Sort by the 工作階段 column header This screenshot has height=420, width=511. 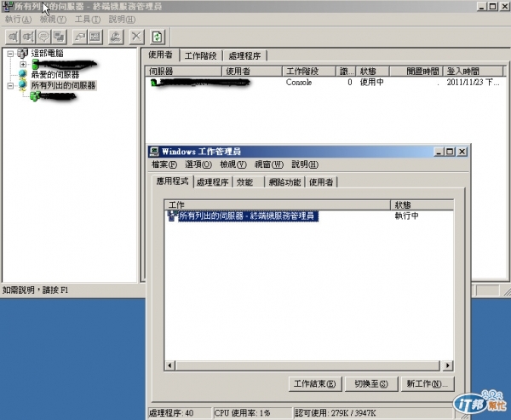coord(309,71)
